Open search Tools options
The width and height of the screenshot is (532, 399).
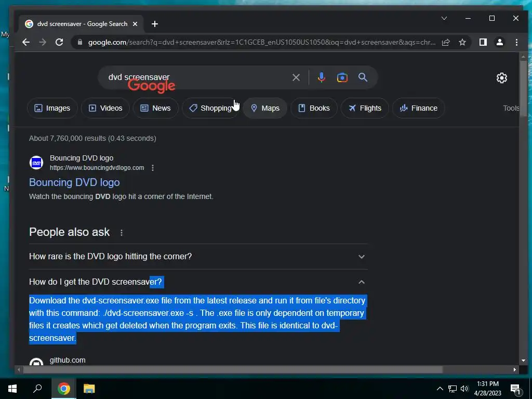click(511, 108)
